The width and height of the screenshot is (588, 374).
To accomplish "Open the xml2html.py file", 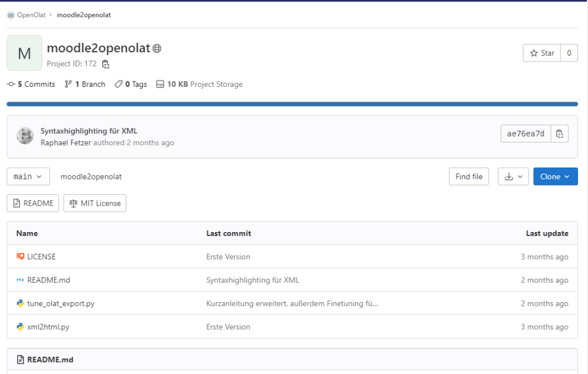I will tap(48, 327).
